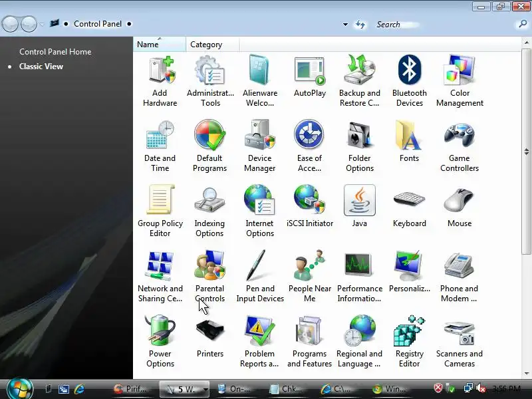Open Phone and Modem Options
This screenshot has width=532, height=399.
click(460, 277)
